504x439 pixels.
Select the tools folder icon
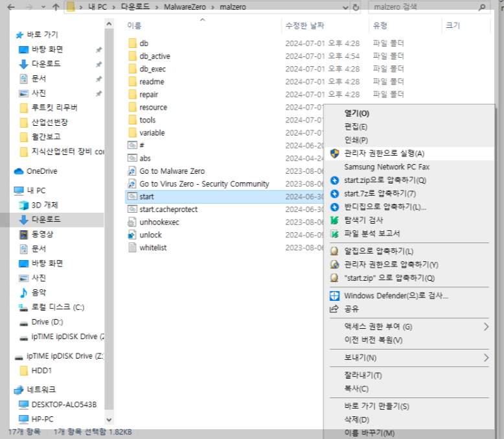[x=132, y=120]
